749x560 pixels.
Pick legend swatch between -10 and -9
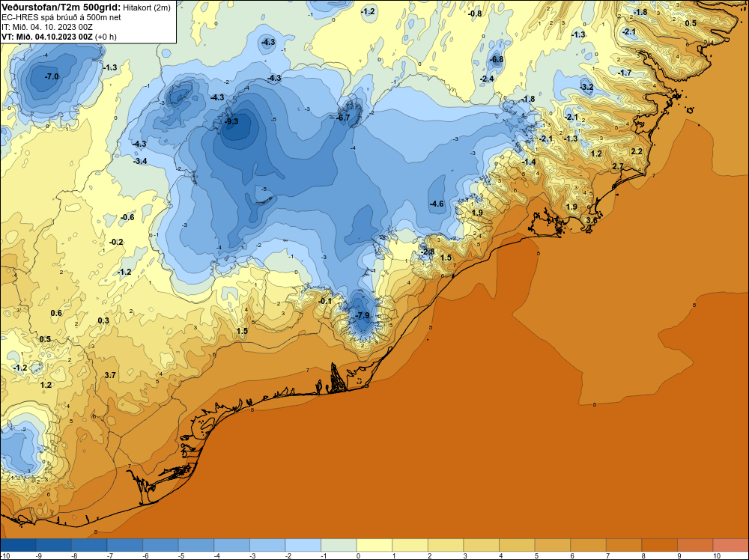click(19, 545)
